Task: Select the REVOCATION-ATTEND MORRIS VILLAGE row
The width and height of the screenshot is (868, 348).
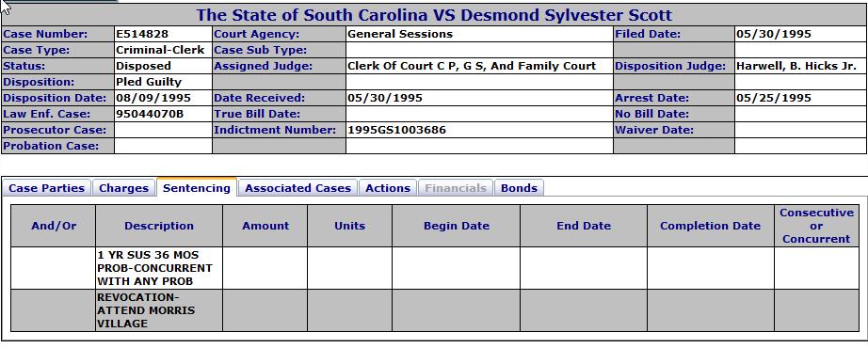Action: [x=435, y=310]
